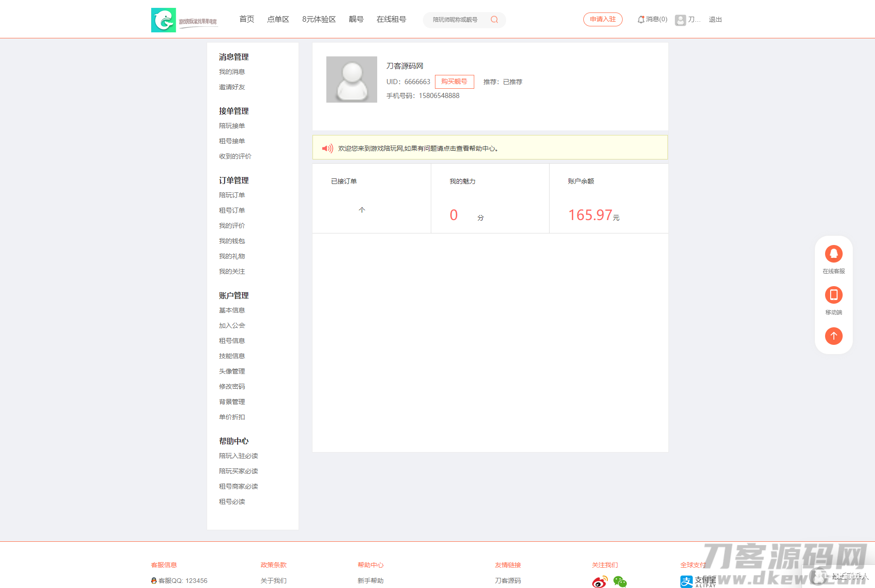Open 我的钱包 in sidebar
875x588 pixels.
(232, 241)
